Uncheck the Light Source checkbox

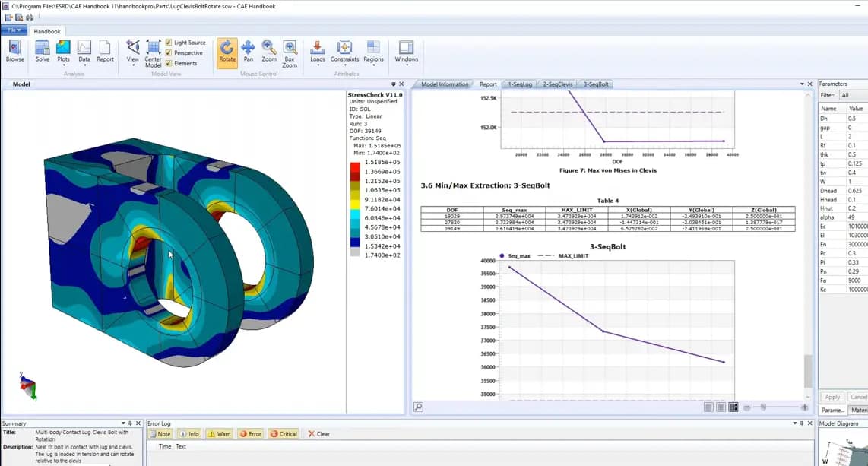(169, 43)
